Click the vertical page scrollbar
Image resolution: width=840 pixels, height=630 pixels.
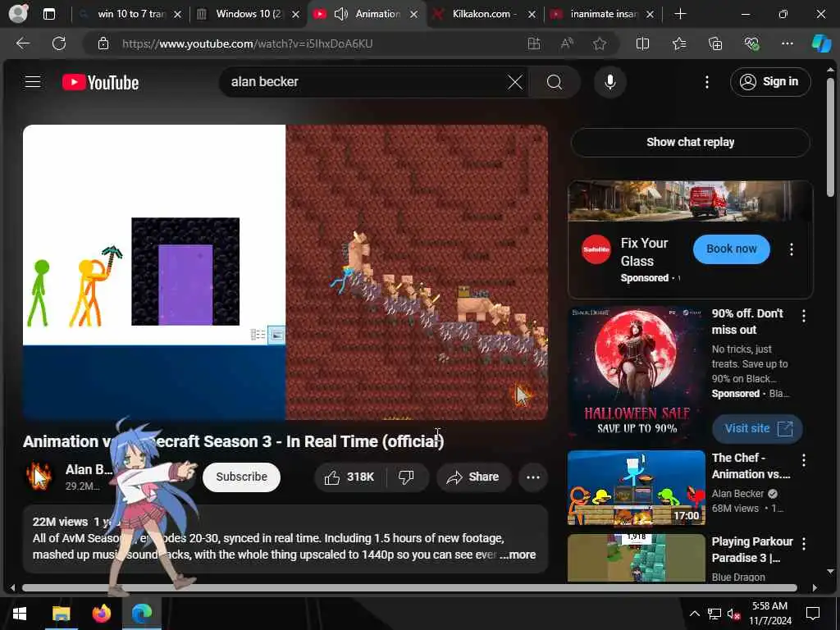830,137
